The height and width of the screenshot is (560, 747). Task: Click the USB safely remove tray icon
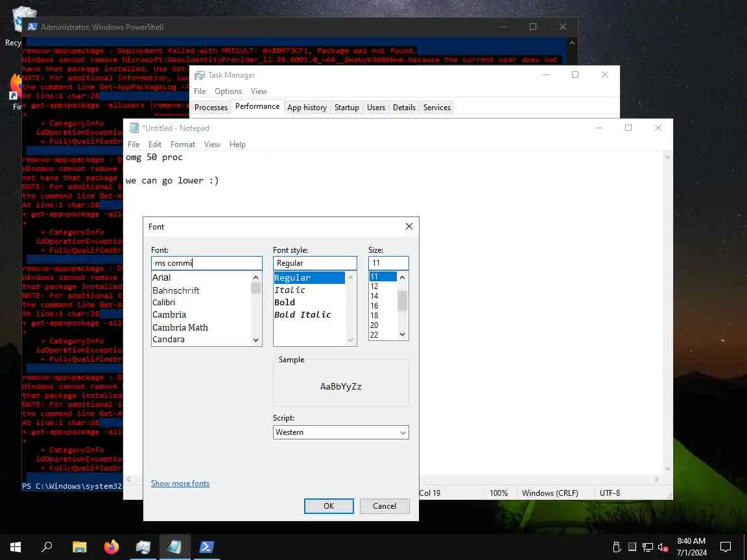pyautogui.click(x=617, y=547)
